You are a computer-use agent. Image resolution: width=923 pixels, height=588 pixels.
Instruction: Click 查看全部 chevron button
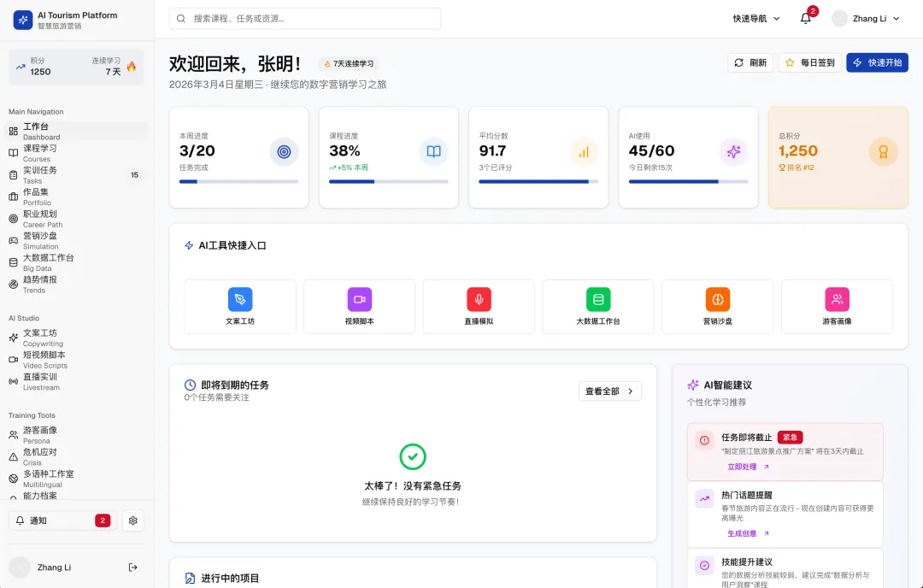point(610,391)
